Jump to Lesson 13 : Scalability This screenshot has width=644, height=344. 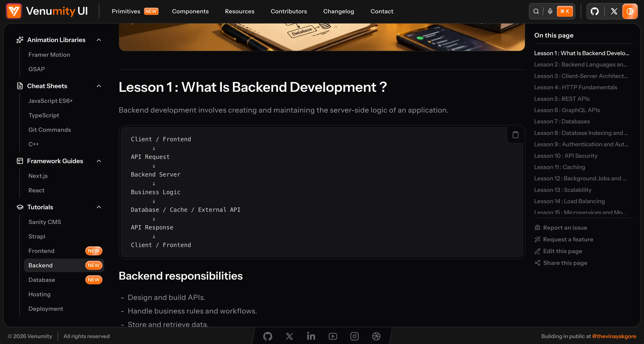tap(563, 190)
